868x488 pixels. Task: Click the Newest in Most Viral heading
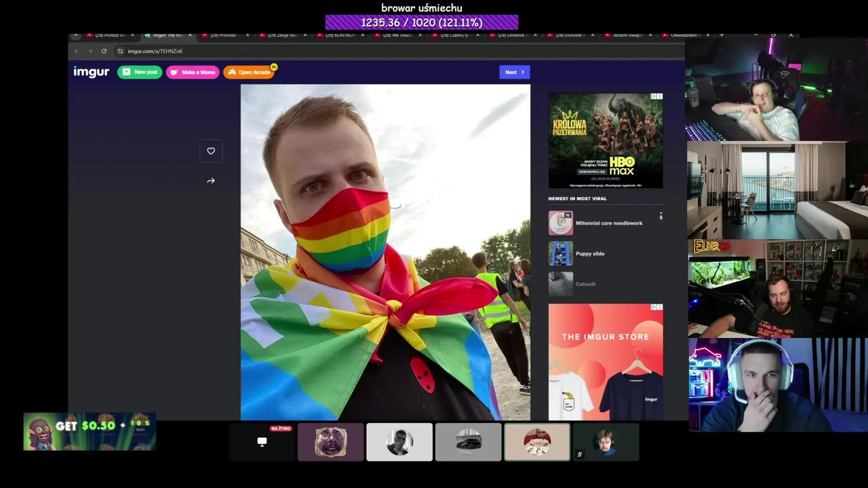(x=577, y=199)
